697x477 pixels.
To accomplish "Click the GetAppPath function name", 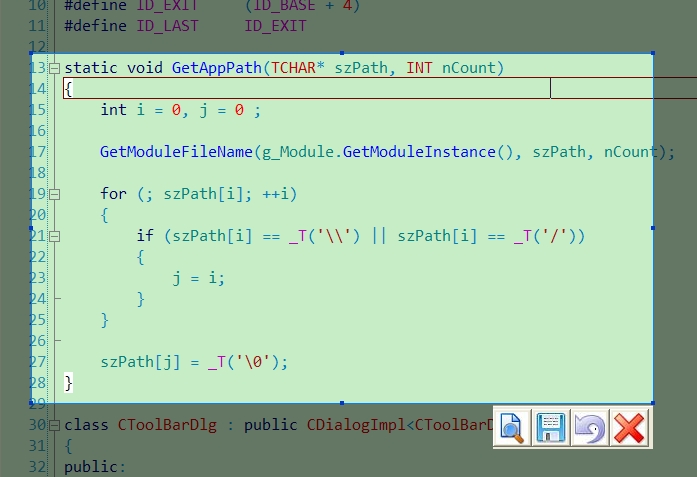I will pyautogui.click(x=216, y=68).
